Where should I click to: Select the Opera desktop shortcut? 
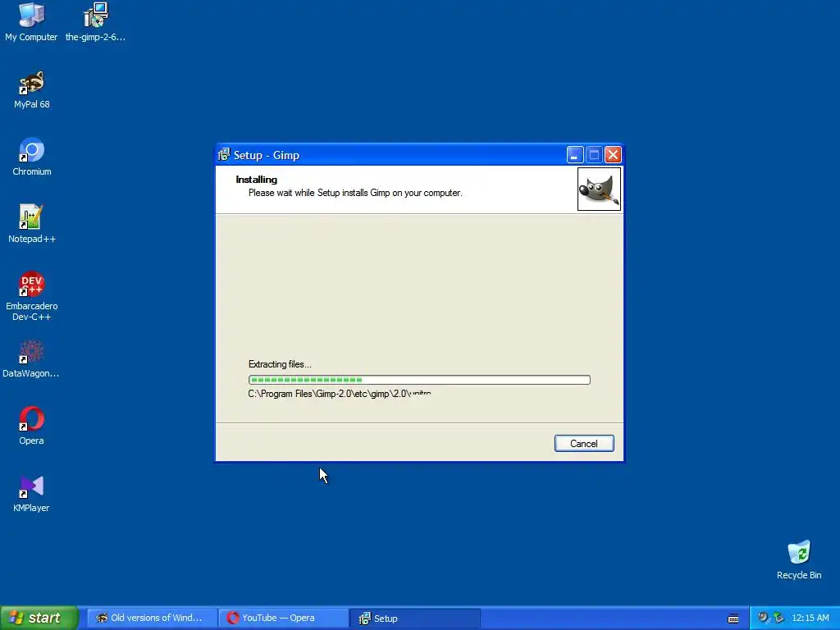pos(32,426)
